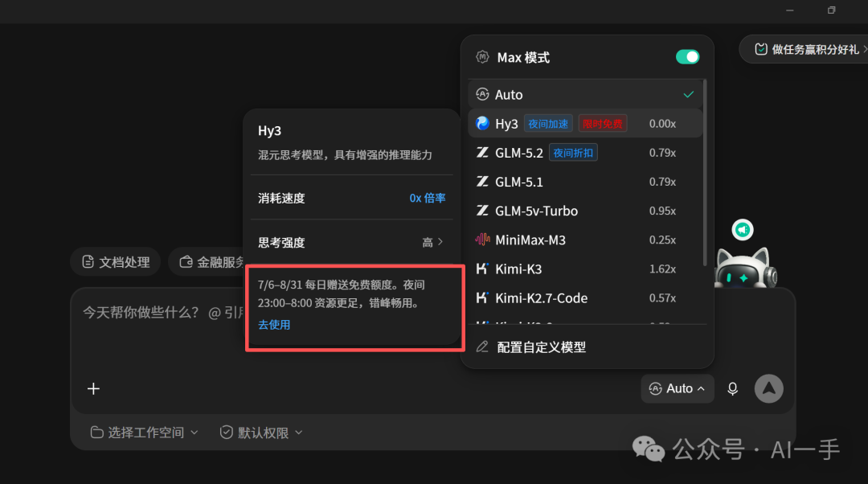Select the GLM-5v-Turbo model
Image resolution: width=868 pixels, height=484 pixels.
[x=585, y=211]
